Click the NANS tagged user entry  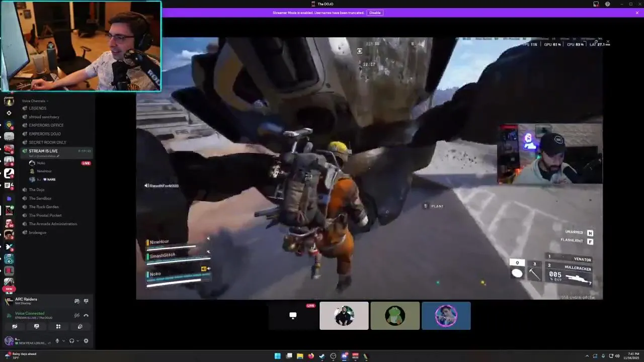(x=42, y=179)
